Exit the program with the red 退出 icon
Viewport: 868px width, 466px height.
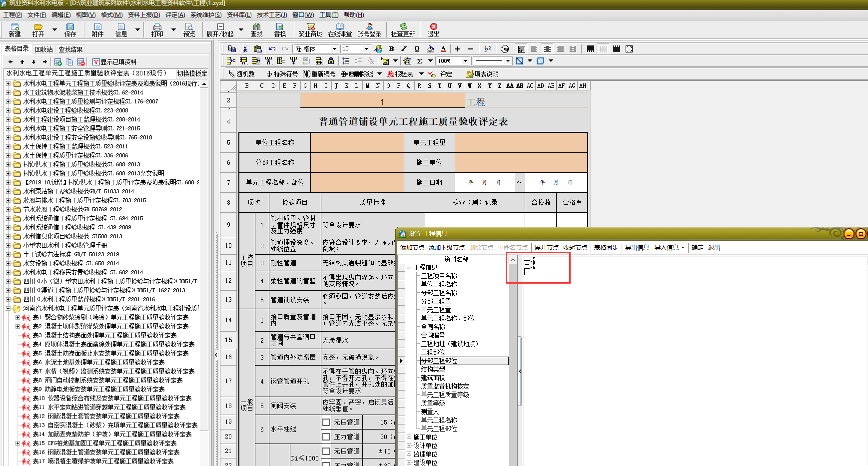[433, 30]
